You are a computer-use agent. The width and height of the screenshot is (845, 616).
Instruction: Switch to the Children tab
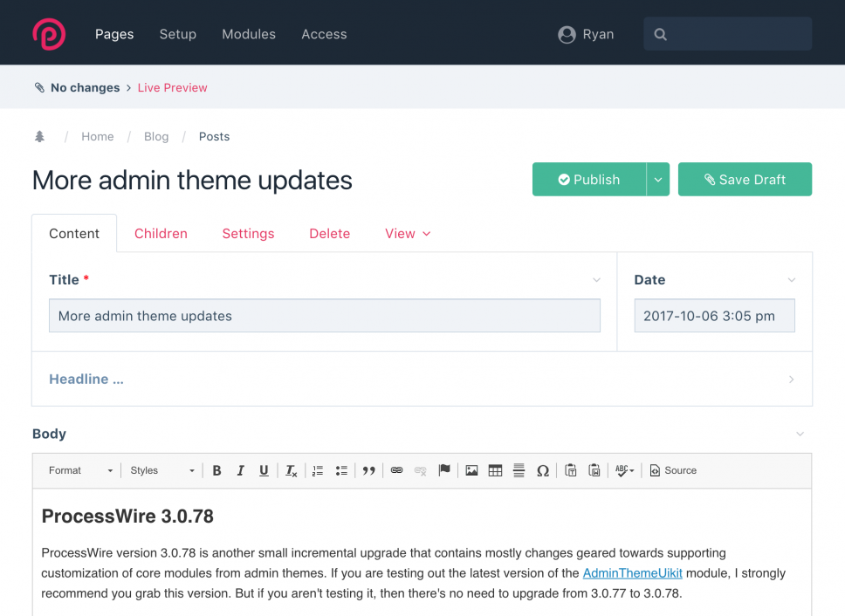coord(161,234)
